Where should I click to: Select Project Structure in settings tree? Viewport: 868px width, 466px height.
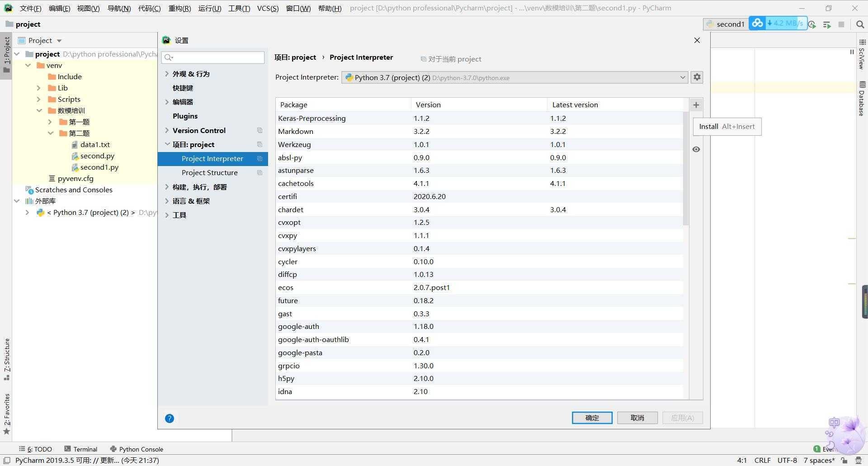[209, 172]
